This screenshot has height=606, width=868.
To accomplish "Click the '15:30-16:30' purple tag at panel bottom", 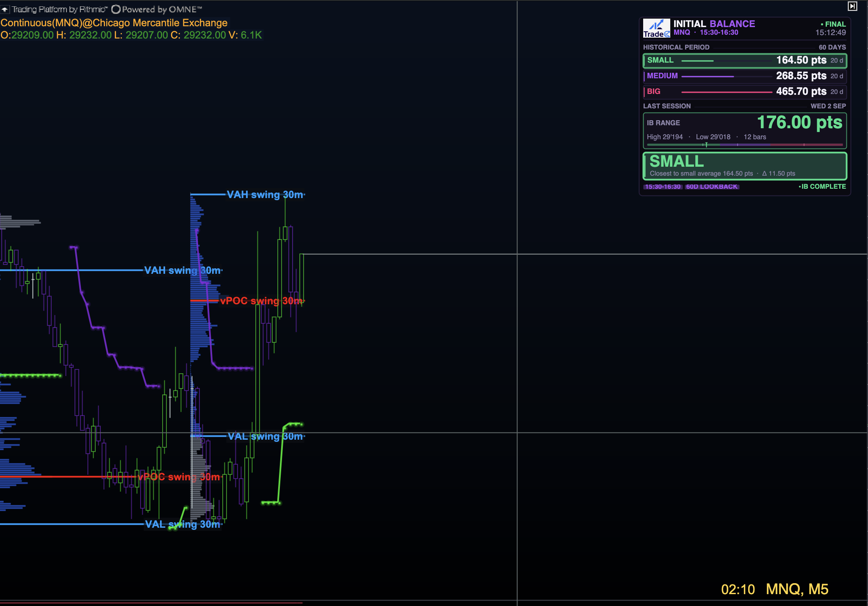I will [663, 187].
